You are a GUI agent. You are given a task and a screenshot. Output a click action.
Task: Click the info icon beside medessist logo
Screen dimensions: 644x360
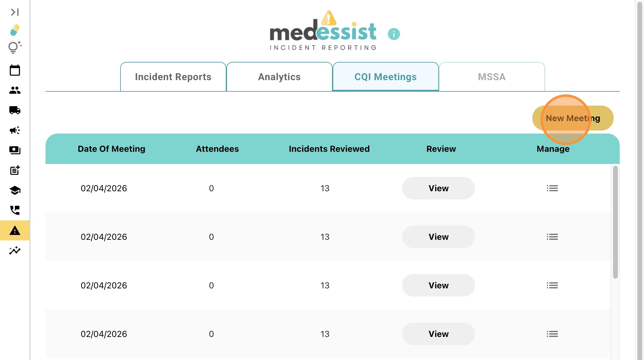394,34
